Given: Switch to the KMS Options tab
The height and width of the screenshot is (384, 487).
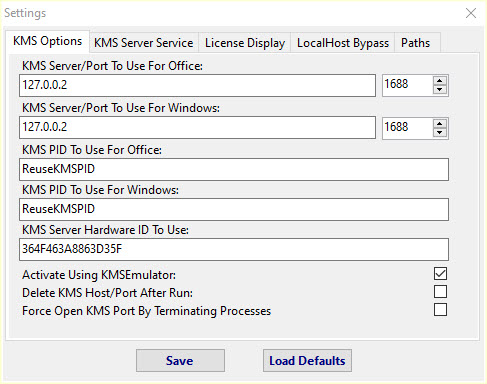Looking at the screenshot, I should pyautogui.click(x=47, y=41).
